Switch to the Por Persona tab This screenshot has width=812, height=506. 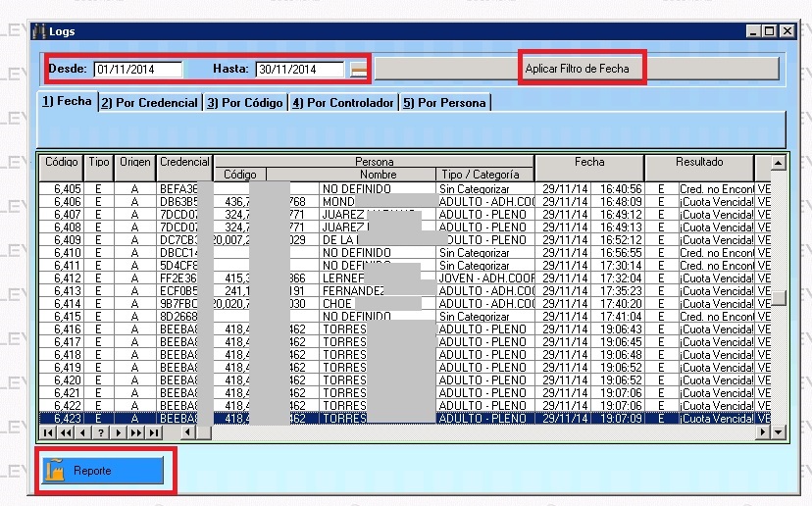coord(443,102)
